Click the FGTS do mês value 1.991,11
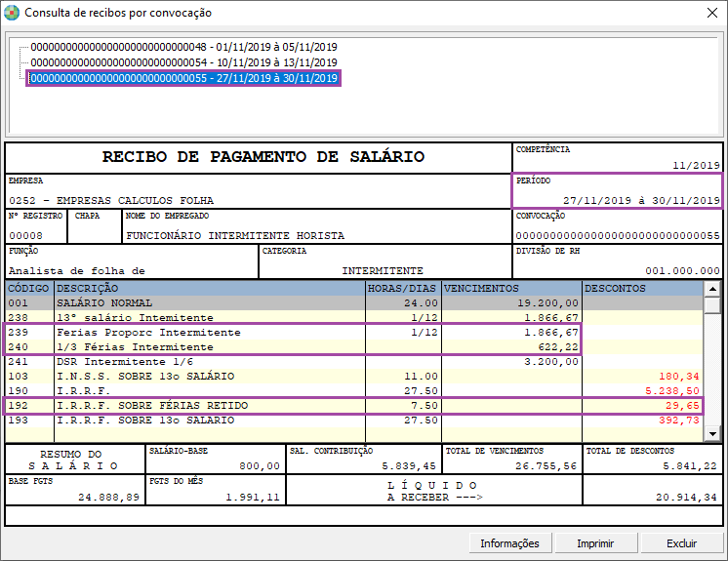 coord(253,498)
